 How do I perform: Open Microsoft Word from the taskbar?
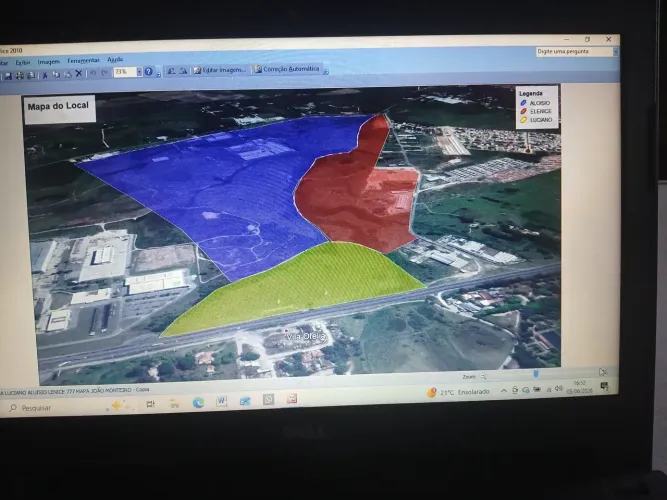(x=222, y=401)
